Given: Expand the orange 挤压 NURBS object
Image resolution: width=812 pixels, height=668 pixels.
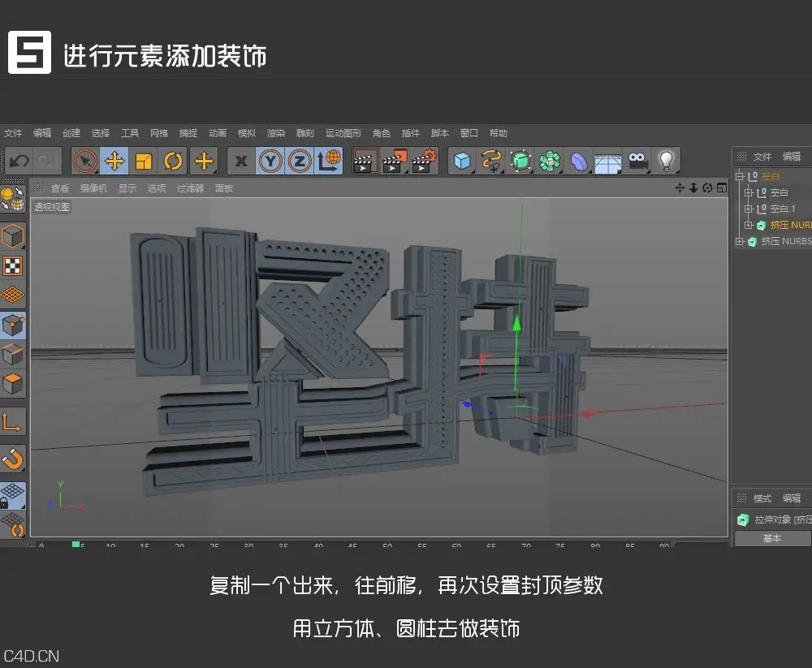Looking at the screenshot, I should [x=749, y=225].
